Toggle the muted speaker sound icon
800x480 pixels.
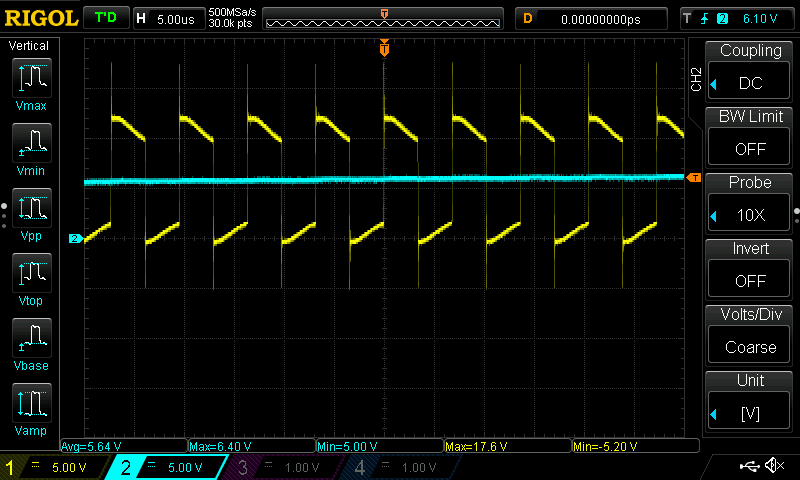point(774,465)
